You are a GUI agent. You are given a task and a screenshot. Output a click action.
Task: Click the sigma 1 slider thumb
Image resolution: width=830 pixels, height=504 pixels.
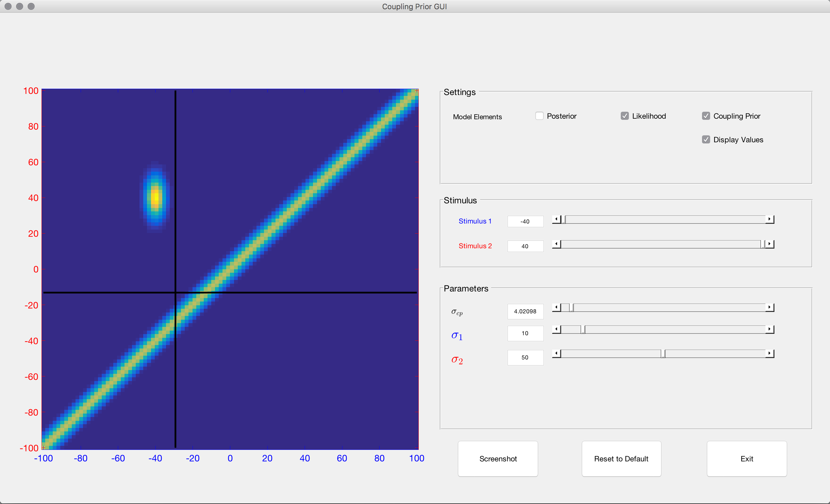tap(583, 329)
